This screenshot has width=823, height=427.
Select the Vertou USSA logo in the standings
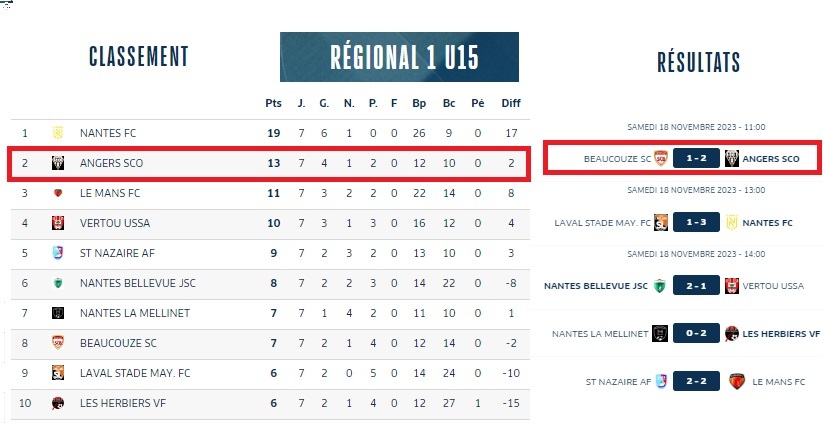(x=57, y=223)
